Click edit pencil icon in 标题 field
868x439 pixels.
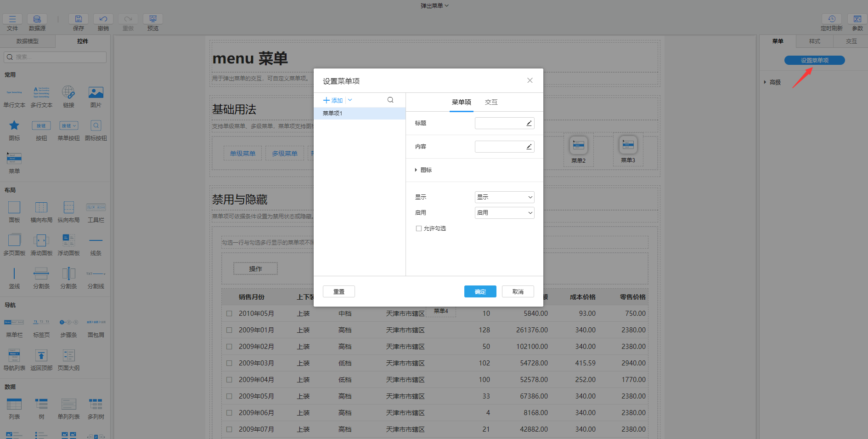pyautogui.click(x=529, y=123)
